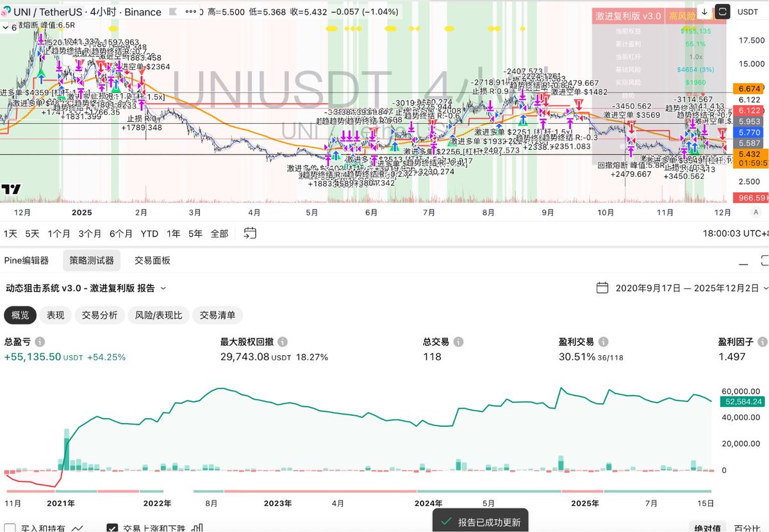Screen dimensions: 769x532
Task: Click the rounded-square fullscreen icon near USDT
Action: click(x=722, y=12)
